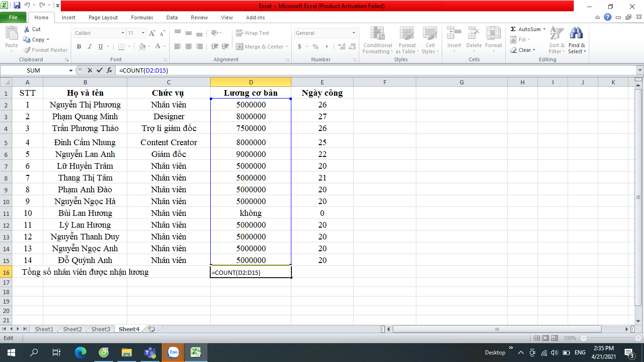Click the Increase Decimal icon

[x=342, y=47]
